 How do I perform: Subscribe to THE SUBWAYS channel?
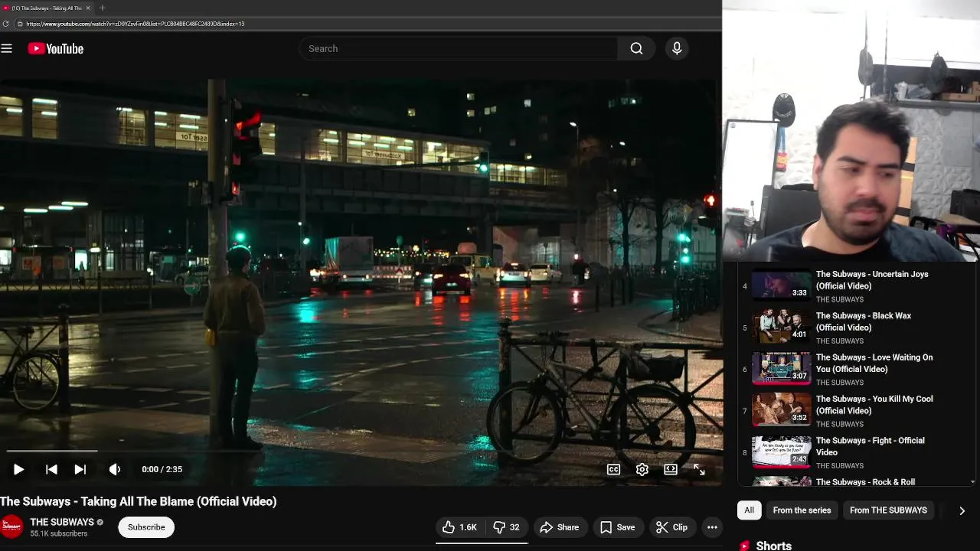[146, 527]
